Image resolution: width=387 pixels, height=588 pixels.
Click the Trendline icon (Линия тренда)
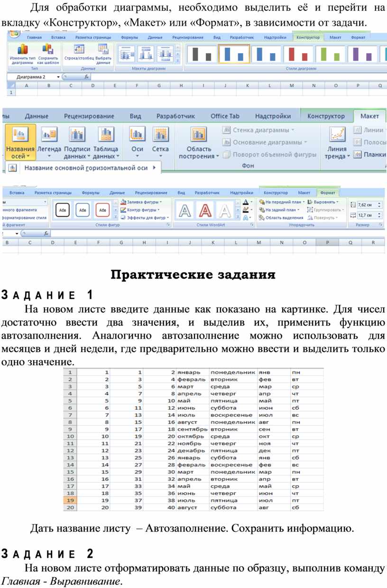point(337,142)
